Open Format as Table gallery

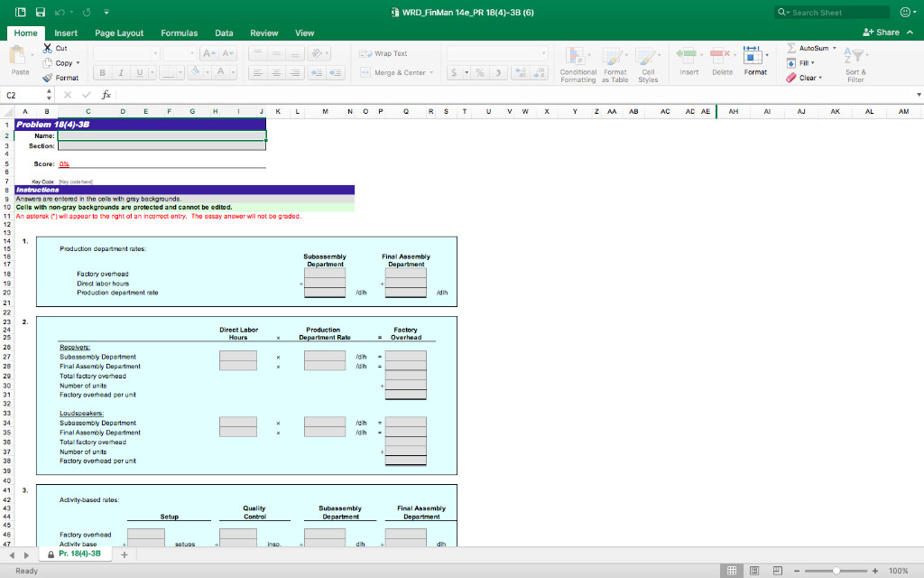point(614,65)
